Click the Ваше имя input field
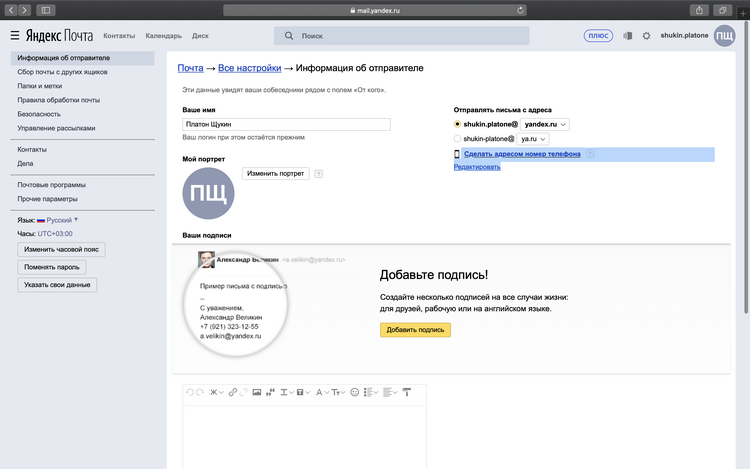Image resolution: width=750 pixels, height=469 pixels. point(286,124)
